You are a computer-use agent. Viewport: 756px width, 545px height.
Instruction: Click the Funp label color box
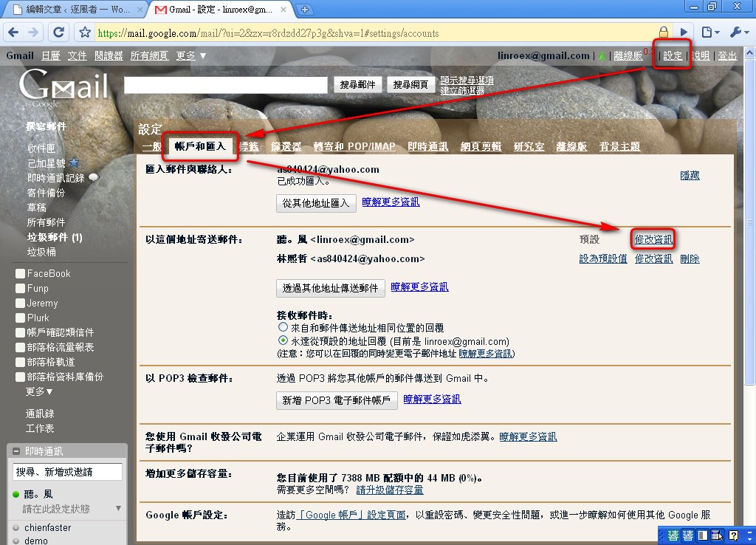pyautogui.click(x=20, y=289)
